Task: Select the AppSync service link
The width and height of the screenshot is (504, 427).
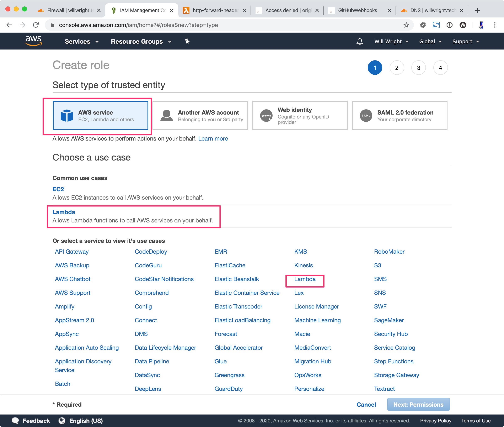Action: (67, 334)
